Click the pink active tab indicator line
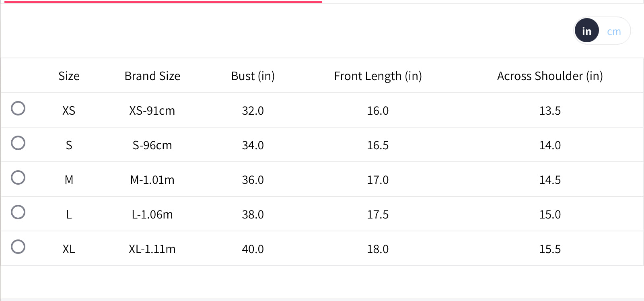Viewport: 644px width, 301px height. pos(163,2)
